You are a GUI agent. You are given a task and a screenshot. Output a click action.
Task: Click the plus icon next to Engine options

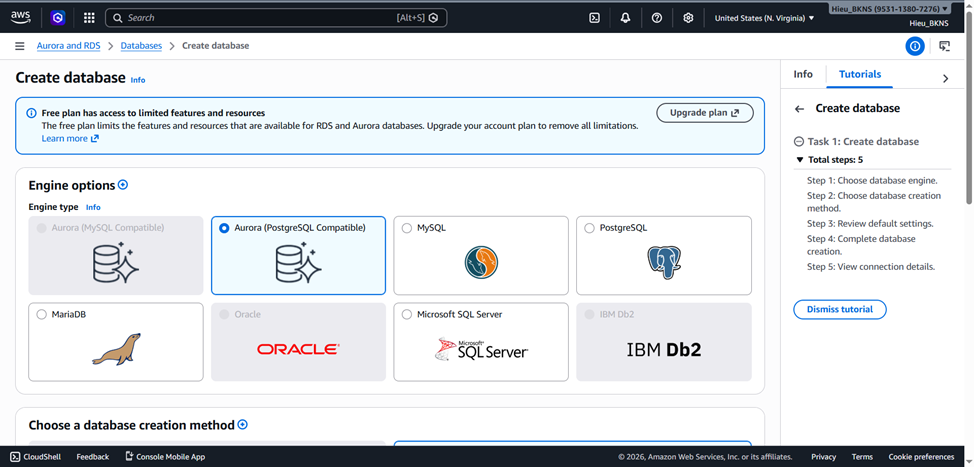point(123,184)
